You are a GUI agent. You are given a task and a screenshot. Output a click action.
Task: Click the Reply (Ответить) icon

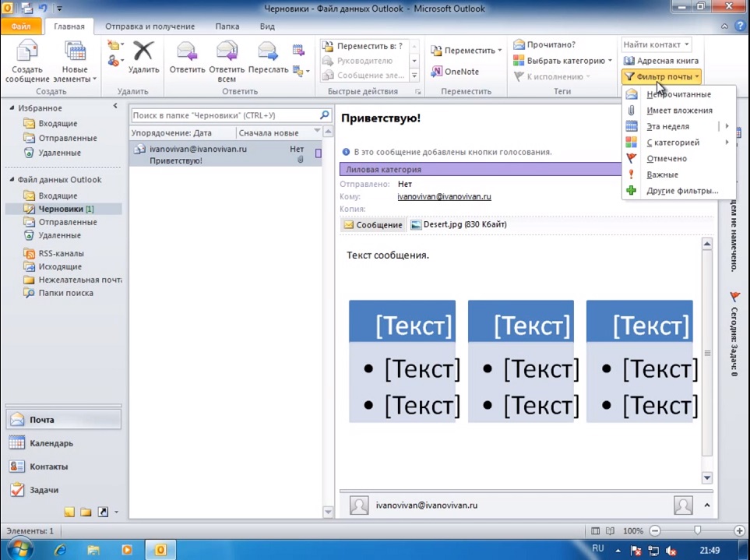point(187,58)
